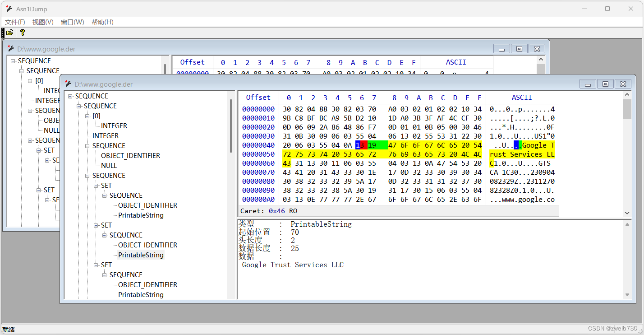The image size is (644, 335).
Task: Click the Offset column header in back window
Action: coord(193,62)
